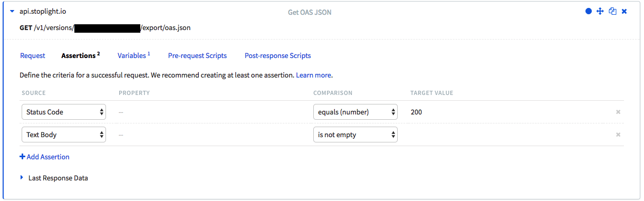Switch to the Request tab
The height and width of the screenshot is (201, 644).
pos(33,55)
